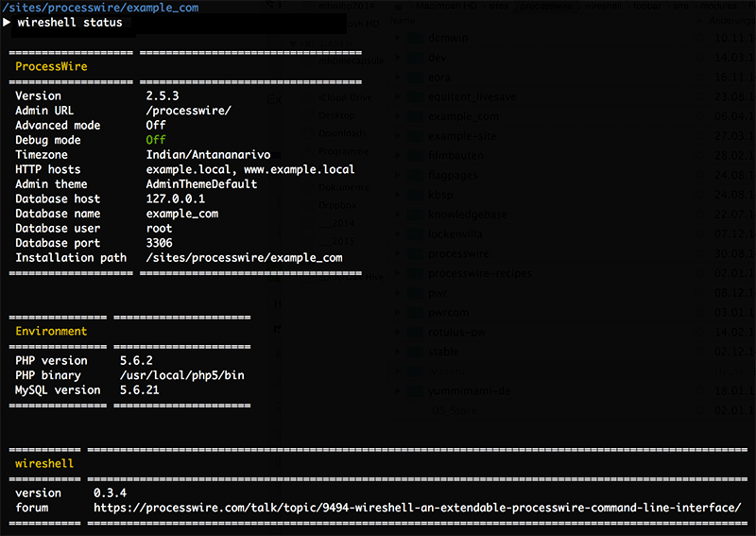Click the AdminThemeDefault value
Screen dimensions: 756x536
click(201, 183)
